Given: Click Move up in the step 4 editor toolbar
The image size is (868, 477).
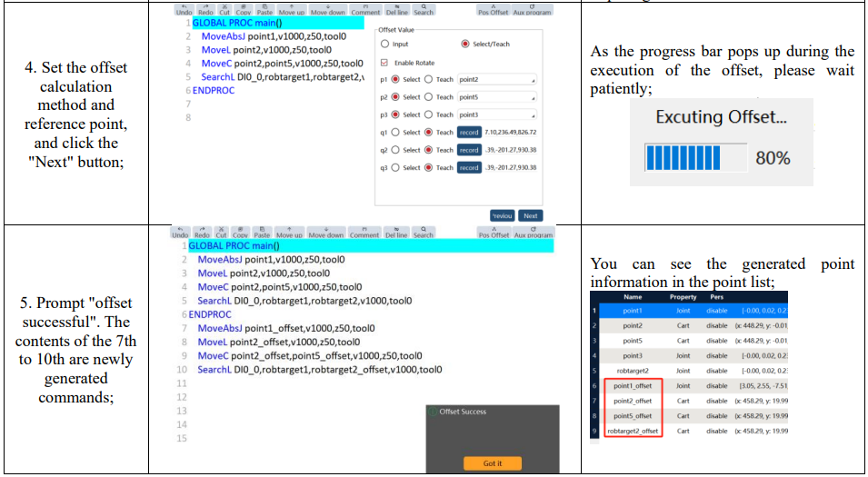Looking at the screenshot, I should pos(291,9).
